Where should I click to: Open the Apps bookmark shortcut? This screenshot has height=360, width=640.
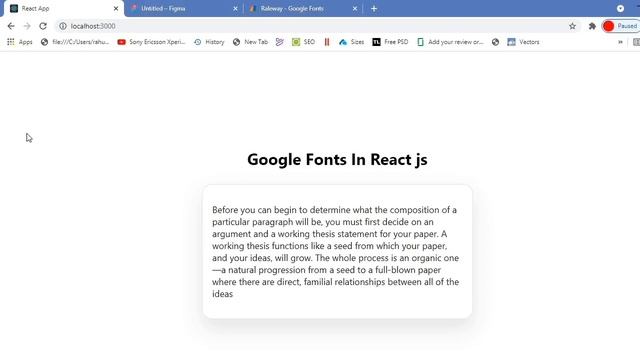tap(20, 42)
